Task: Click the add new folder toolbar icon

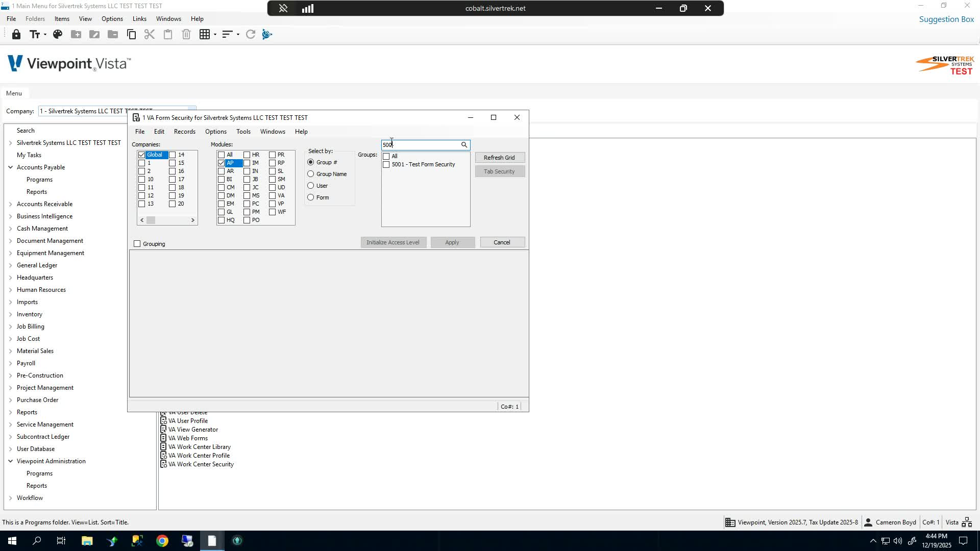Action: point(76,34)
